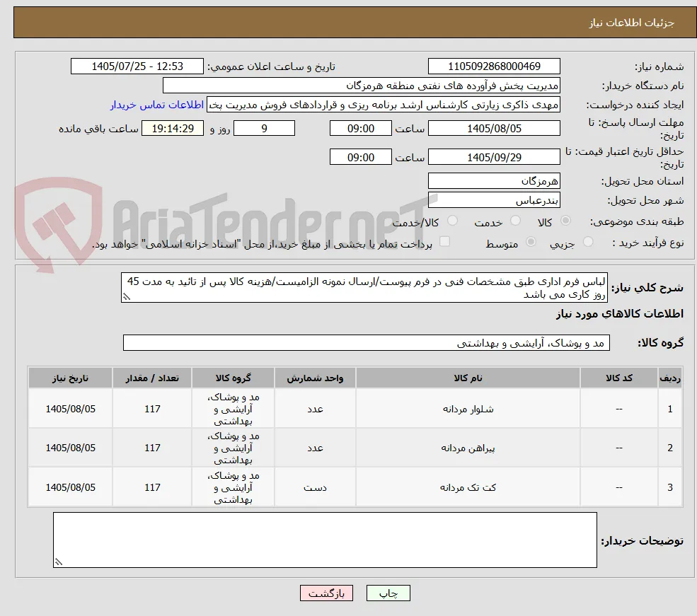
Task: Click the ردیف column header
Action: click(670, 378)
